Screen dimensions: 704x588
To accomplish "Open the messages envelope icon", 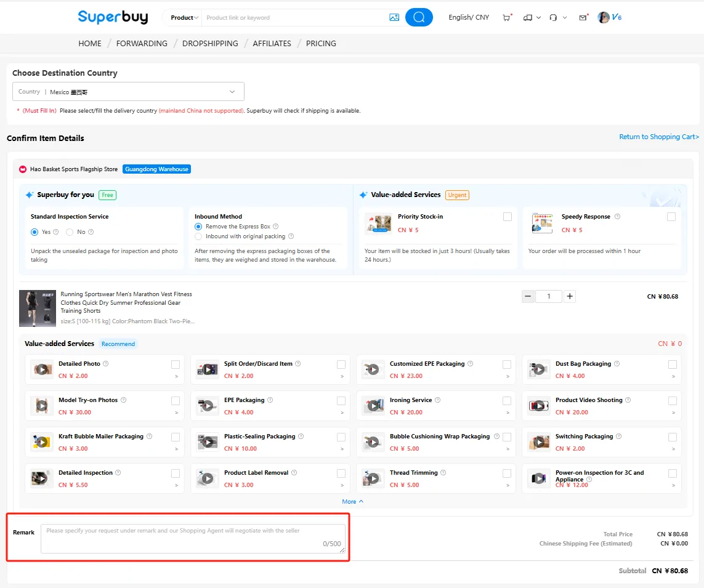I will [583, 17].
